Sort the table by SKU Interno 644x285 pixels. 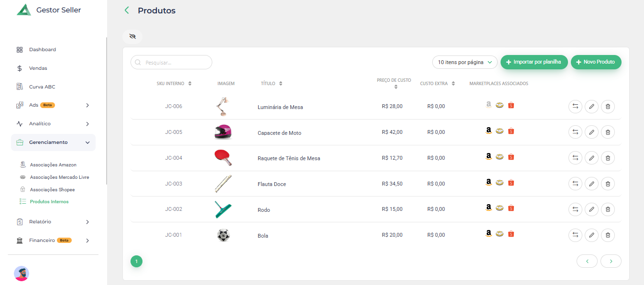pyautogui.click(x=190, y=84)
